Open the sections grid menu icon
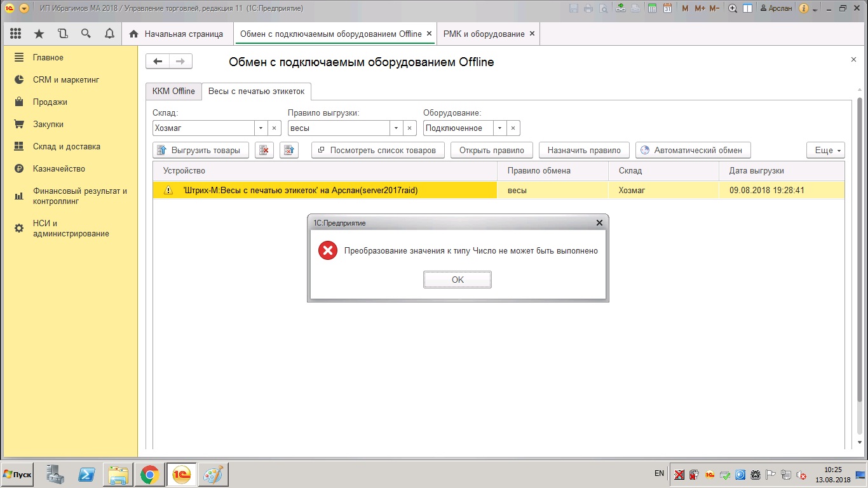Viewport: 868px width, 488px height. pos(16,34)
